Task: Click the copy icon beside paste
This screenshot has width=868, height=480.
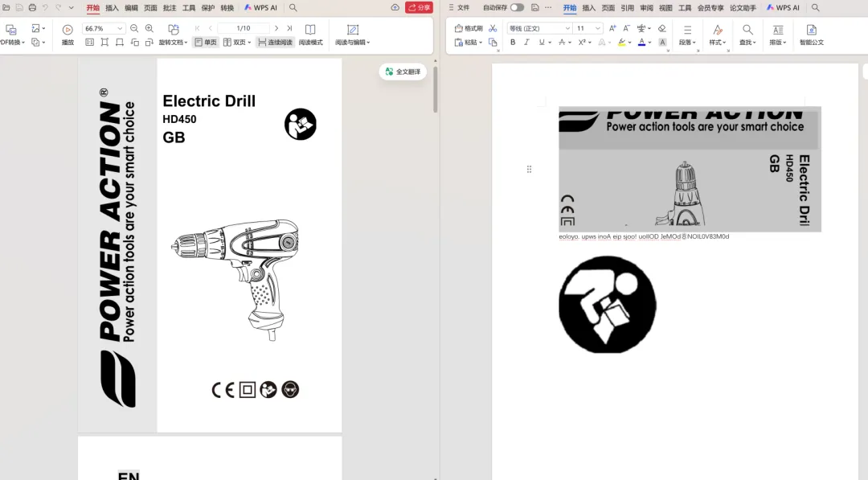Action: pos(493,42)
